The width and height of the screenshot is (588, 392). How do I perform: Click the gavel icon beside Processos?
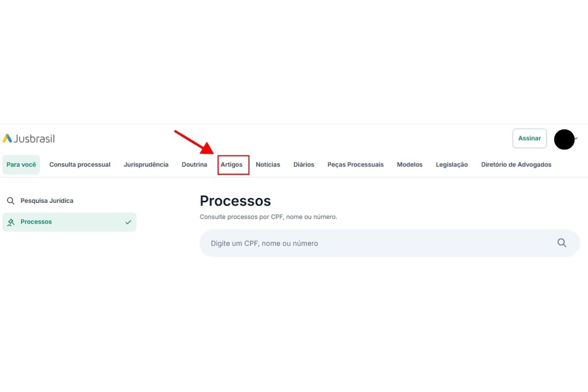[x=11, y=222]
